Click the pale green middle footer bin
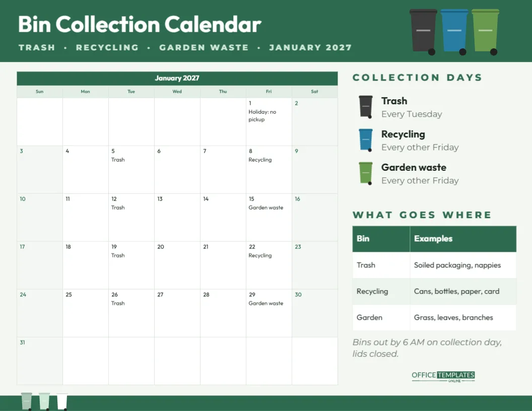532x411 pixels. [x=44, y=401]
